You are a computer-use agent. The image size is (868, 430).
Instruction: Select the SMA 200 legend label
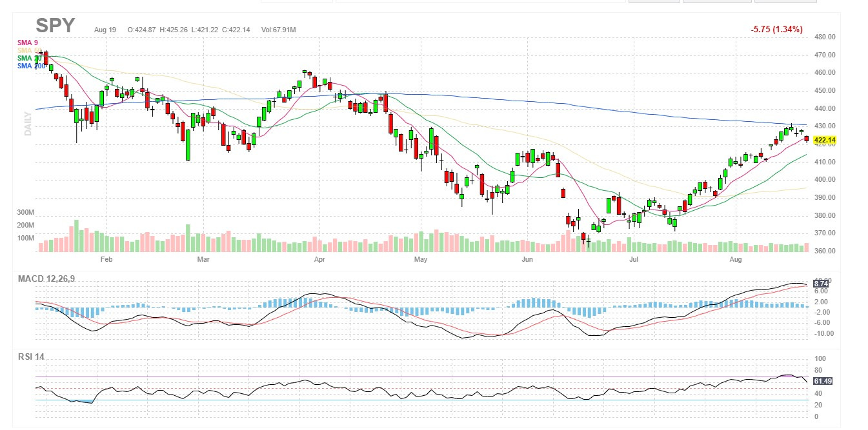click(30, 66)
